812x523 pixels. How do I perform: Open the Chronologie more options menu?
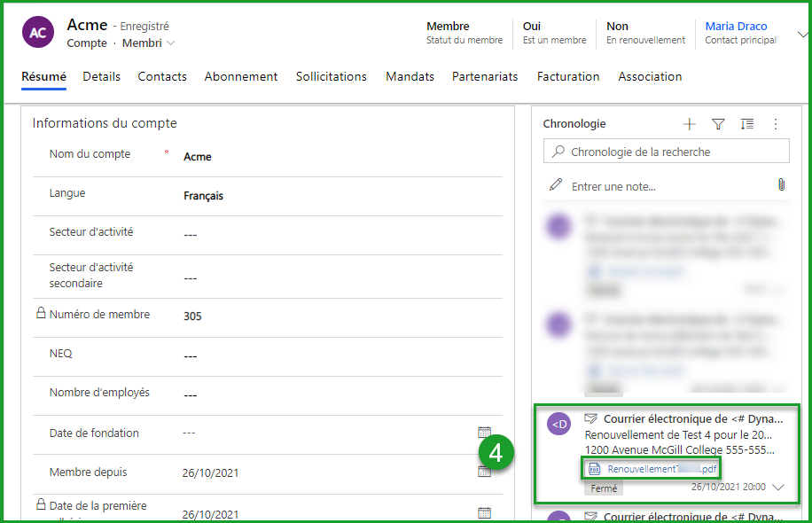click(x=776, y=124)
